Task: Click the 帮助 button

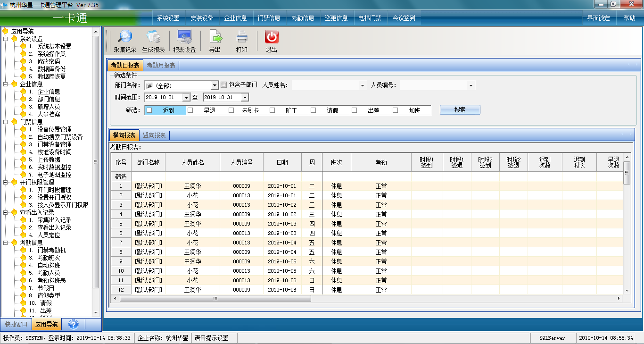Action: pyautogui.click(x=629, y=18)
